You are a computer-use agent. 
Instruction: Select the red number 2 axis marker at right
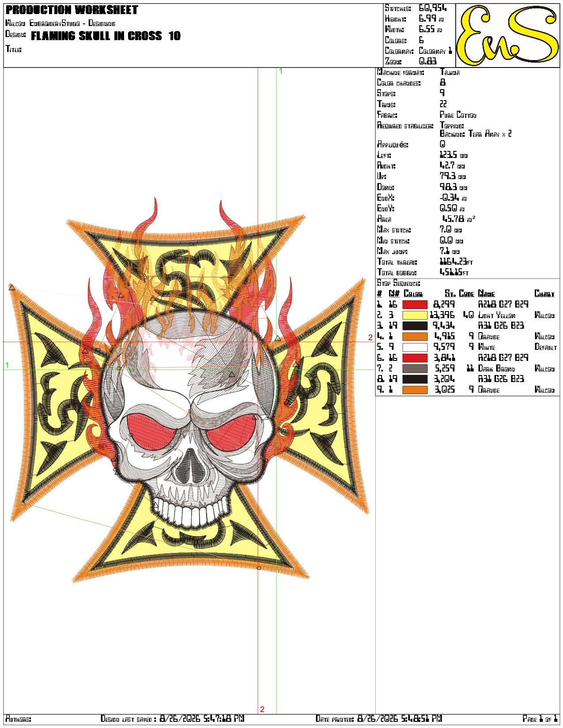pos(370,338)
